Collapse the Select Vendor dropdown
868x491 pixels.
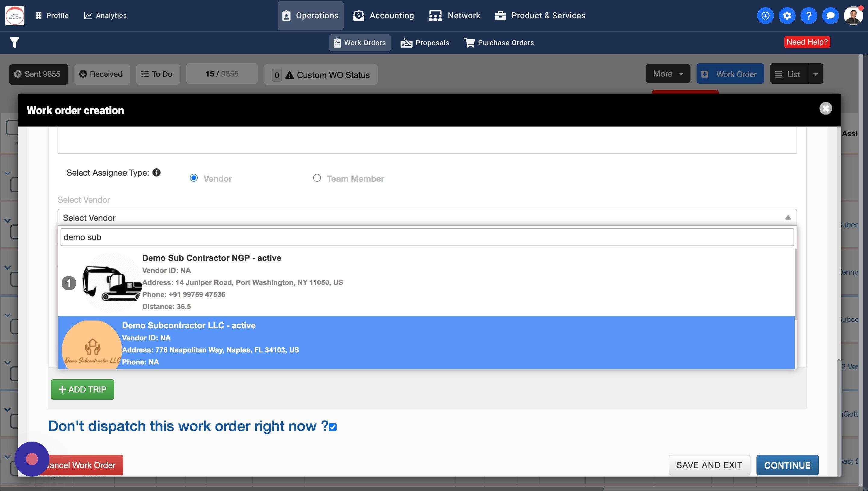point(788,217)
